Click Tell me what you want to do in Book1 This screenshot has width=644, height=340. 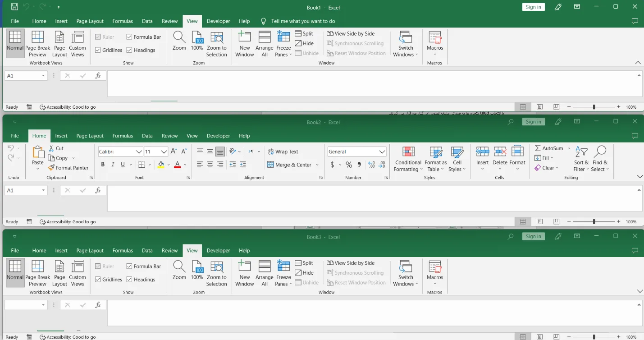coord(303,21)
